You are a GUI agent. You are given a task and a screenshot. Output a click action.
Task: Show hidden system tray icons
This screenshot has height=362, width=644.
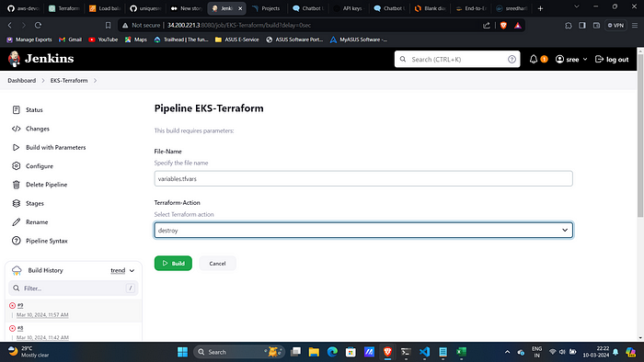pyautogui.click(x=507, y=352)
